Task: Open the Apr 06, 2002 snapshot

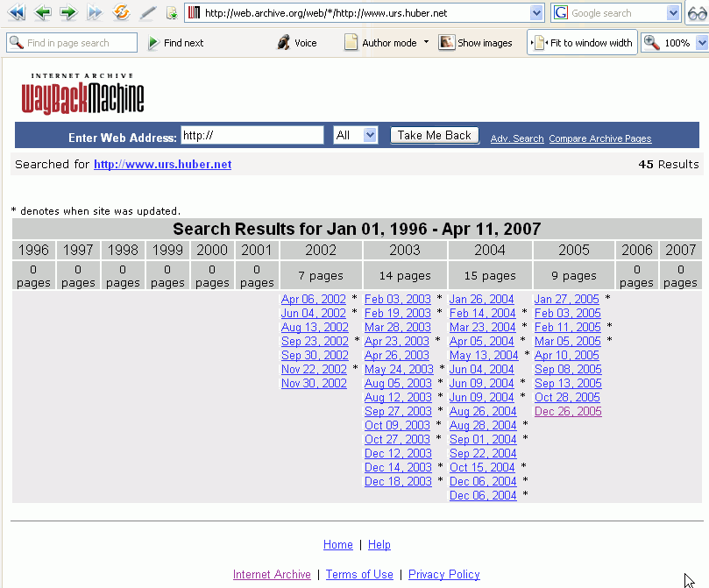Action: (x=314, y=299)
